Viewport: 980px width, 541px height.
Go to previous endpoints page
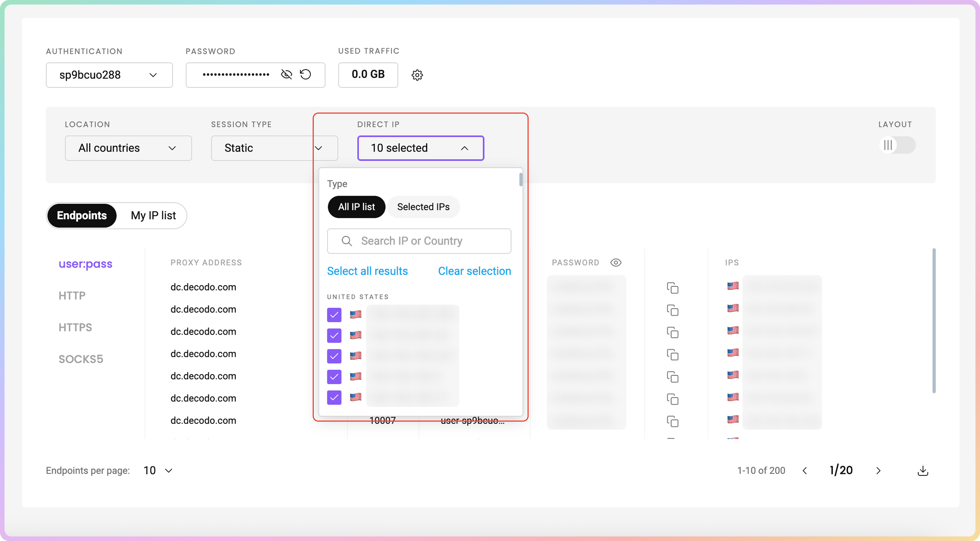coord(805,471)
